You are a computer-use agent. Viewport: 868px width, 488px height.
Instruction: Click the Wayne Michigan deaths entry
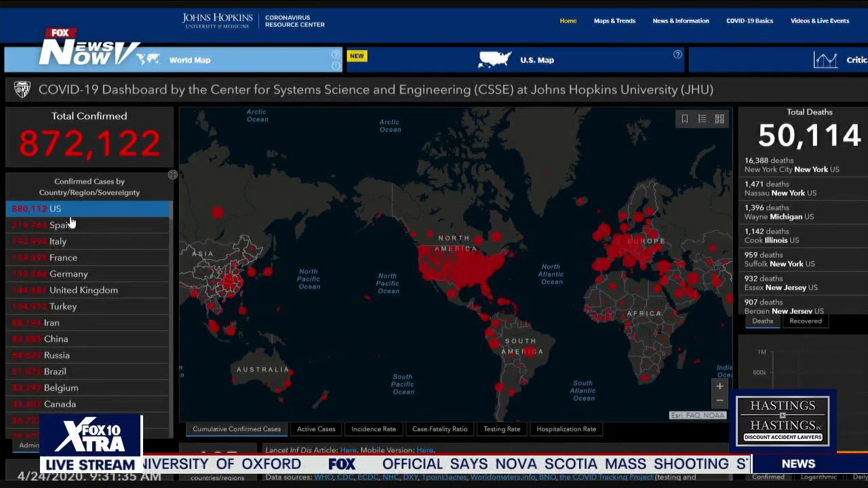tap(779, 212)
